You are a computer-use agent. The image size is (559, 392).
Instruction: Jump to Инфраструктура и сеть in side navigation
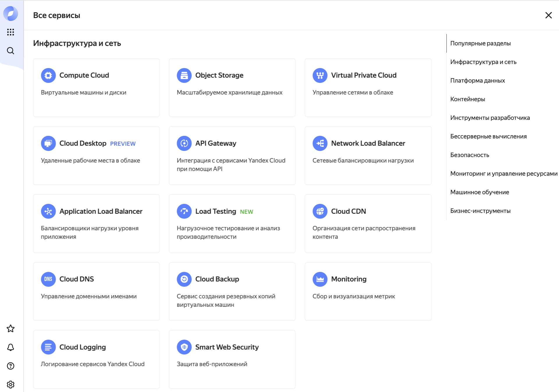point(483,62)
